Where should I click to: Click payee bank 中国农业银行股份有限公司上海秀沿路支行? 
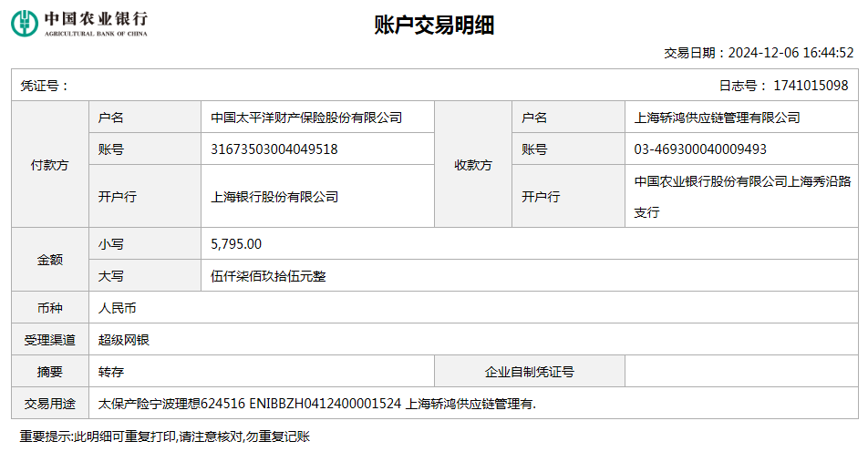[742, 196]
